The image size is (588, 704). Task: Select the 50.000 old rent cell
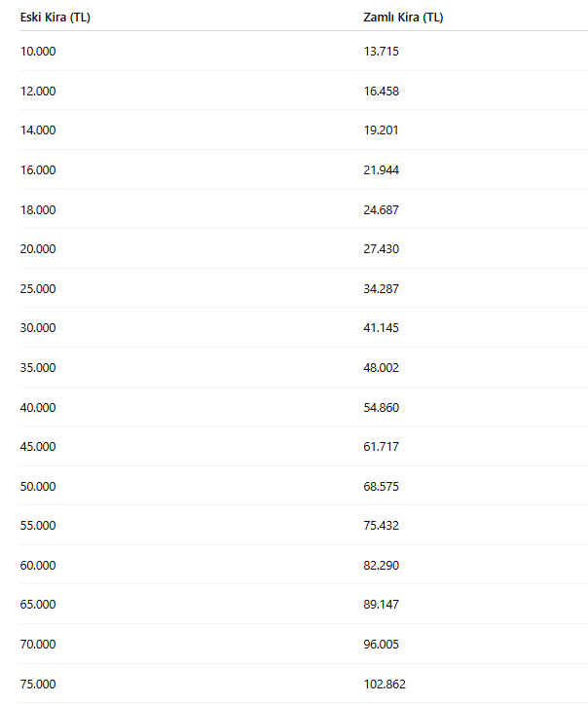pos(38,487)
